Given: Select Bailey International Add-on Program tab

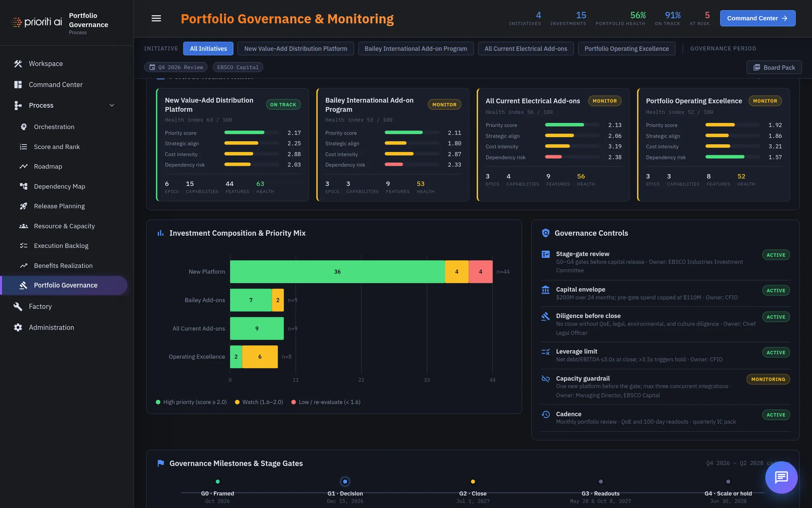Looking at the screenshot, I should (416, 48).
